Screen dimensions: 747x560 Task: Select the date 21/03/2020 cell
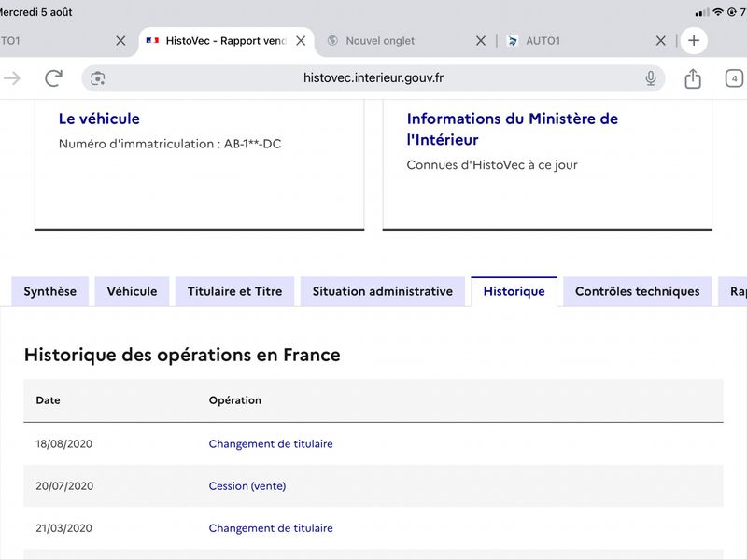[63, 528]
